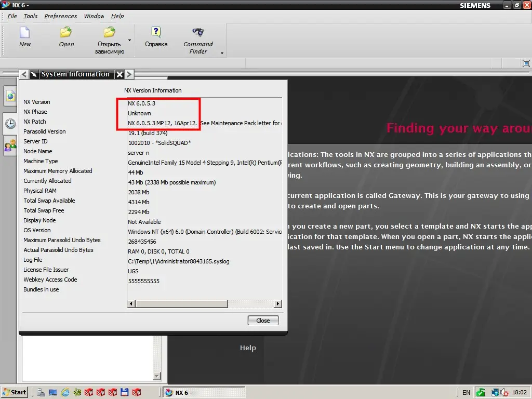532x399 pixels.
Task: Open toolbar options arrow after Command Finder
Action: [222, 53]
